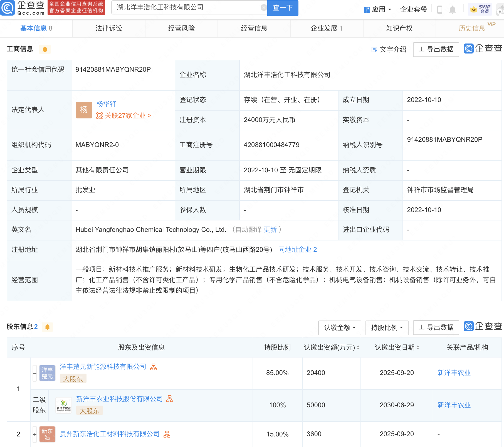The image size is (504, 447).
Task: Click the 洋丰楚元 shareholder logo
Action: (47, 373)
